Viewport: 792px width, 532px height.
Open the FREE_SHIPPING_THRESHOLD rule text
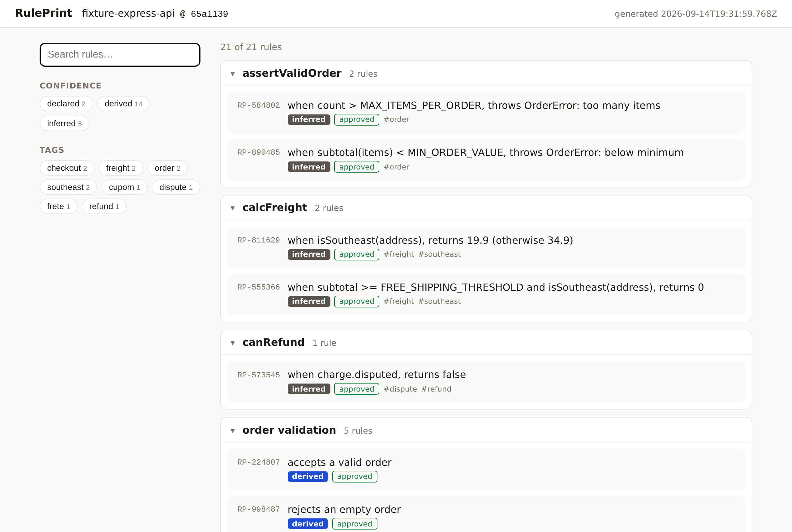pyautogui.click(x=495, y=287)
